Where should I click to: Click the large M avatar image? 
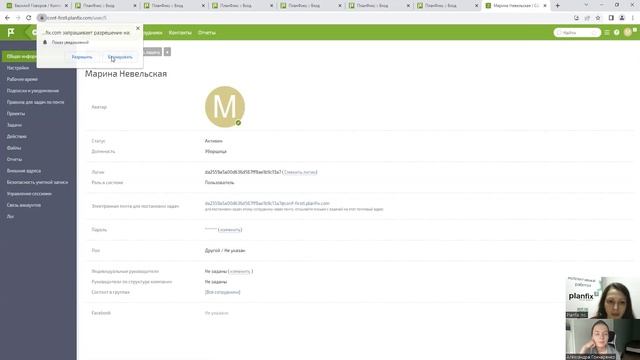tap(225, 107)
